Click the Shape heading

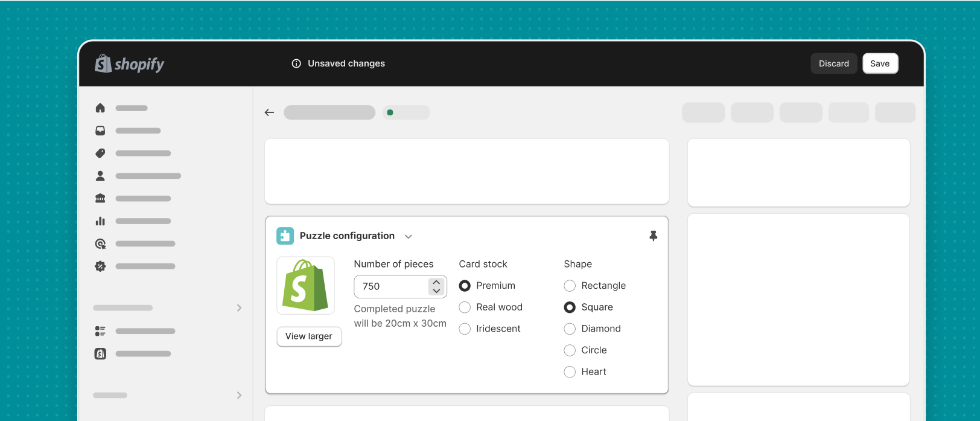pos(578,264)
